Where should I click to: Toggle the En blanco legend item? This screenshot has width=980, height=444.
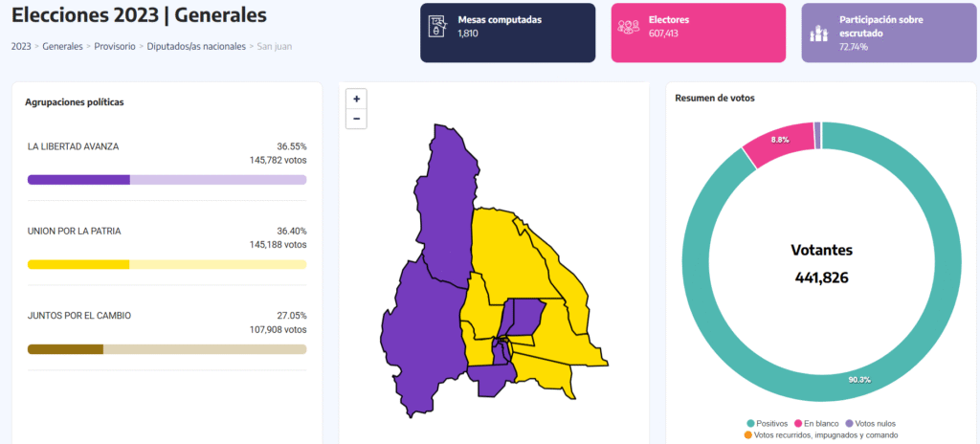point(816,423)
